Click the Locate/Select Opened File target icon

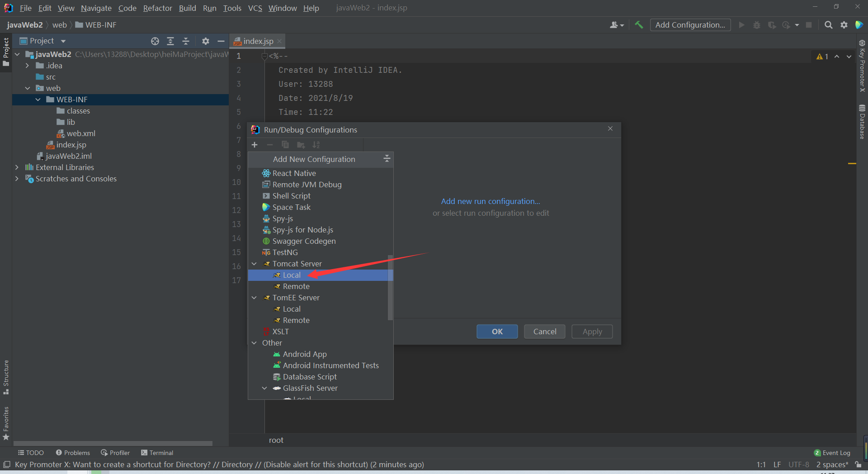(155, 41)
